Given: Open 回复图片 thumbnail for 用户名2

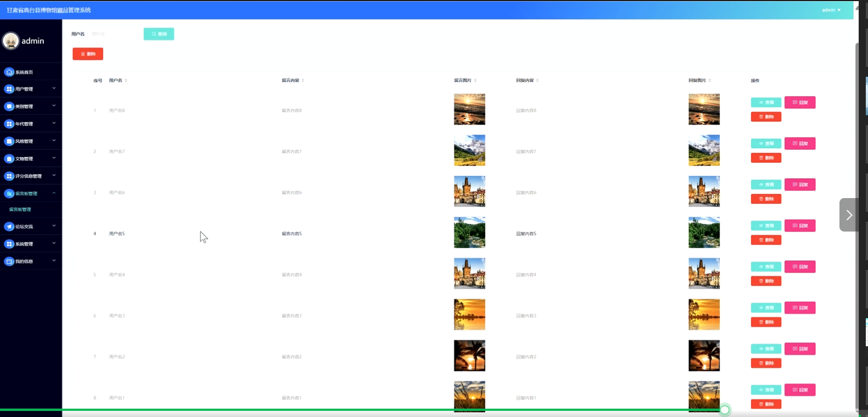Looking at the screenshot, I should click(704, 356).
